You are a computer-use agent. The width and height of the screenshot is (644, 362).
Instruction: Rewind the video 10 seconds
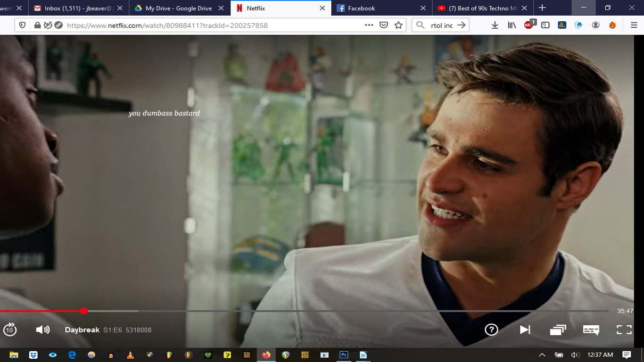[9, 329]
